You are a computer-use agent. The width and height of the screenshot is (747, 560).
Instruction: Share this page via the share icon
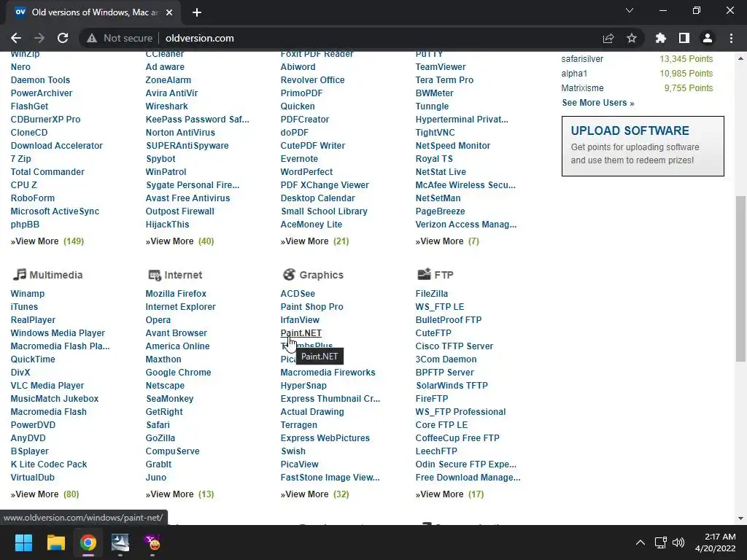pyautogui.click(x=608, y=38)
